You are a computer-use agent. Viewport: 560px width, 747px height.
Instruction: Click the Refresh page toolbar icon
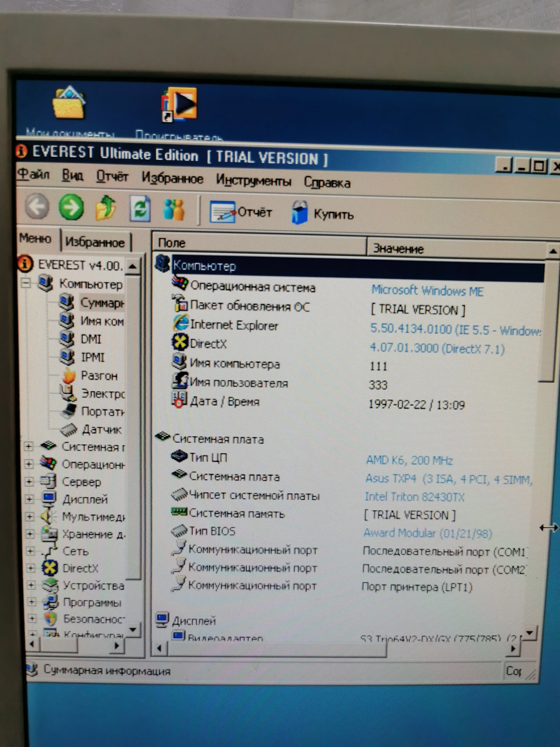[140, 209]
